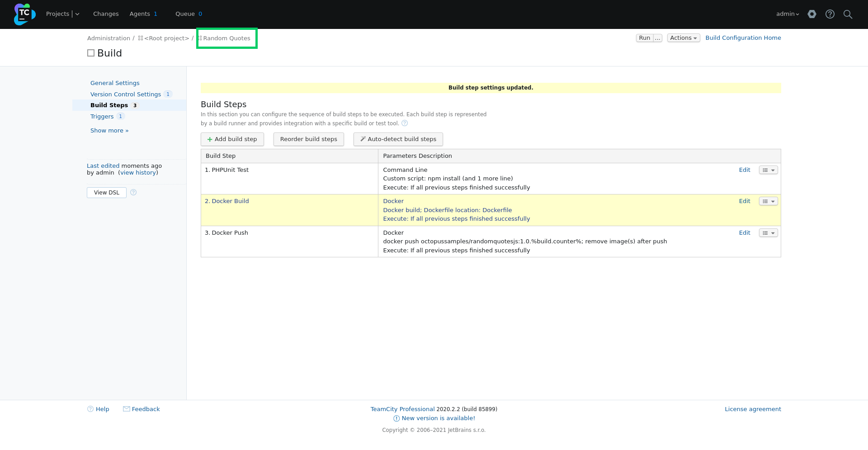Expand the Projects dropdown arrow
868x450 pixels.
(77, 14)
